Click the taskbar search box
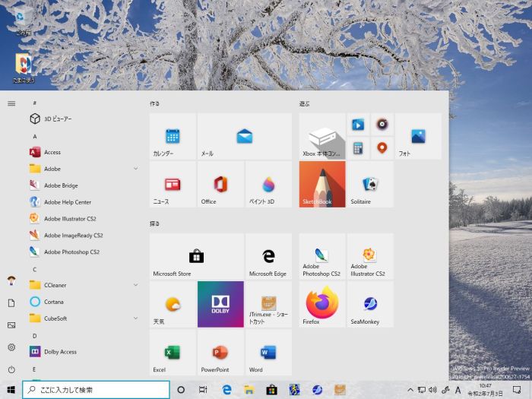This screenshot has width=532, height=399. (96, 390)
